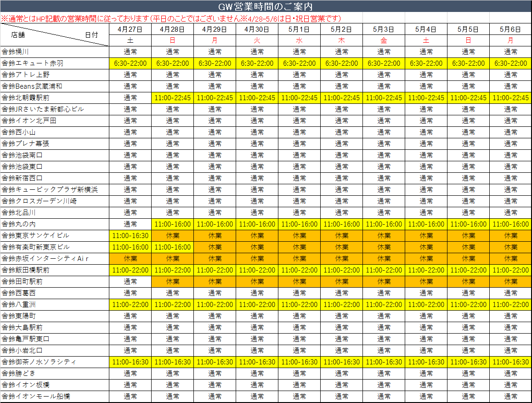Image resolution: width=532 pixels, height=403 pixels.
Task: Select the store row '舎鈴エキュート赤羽'
Action: (x=266, y=63)
